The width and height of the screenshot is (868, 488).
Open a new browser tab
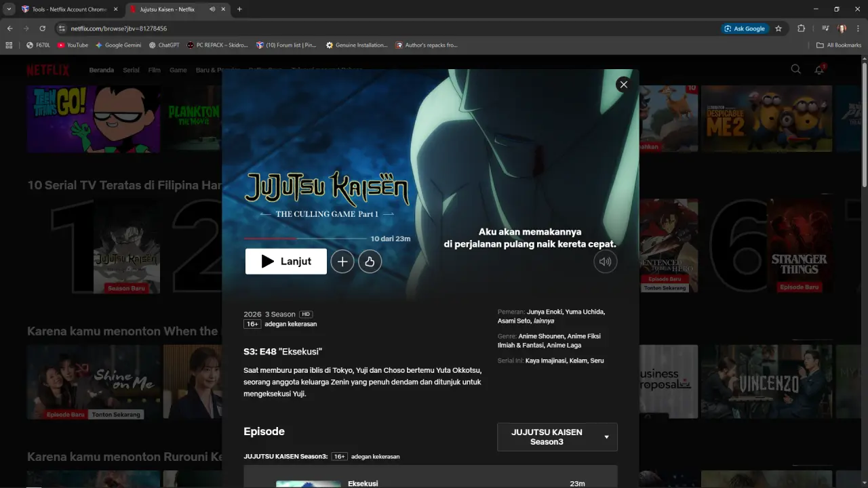pos(239,9)
